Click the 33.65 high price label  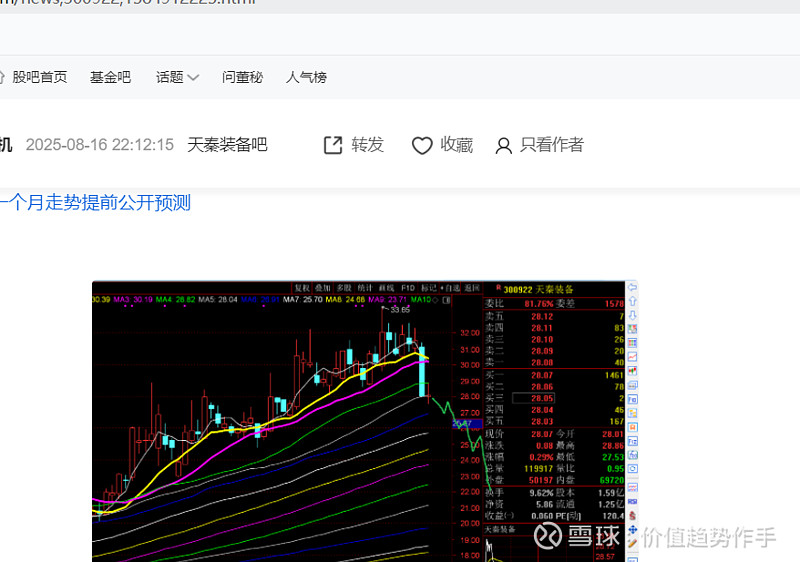point(400,310)
